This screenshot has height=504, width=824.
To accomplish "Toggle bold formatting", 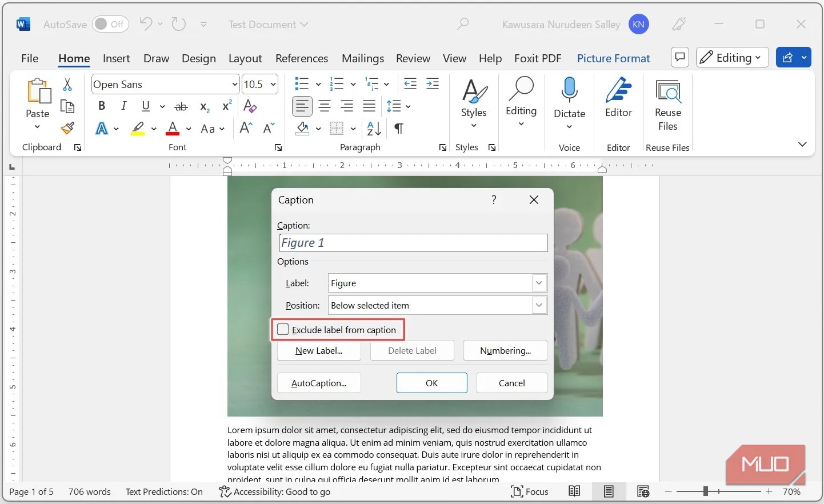I will [101, 106].
